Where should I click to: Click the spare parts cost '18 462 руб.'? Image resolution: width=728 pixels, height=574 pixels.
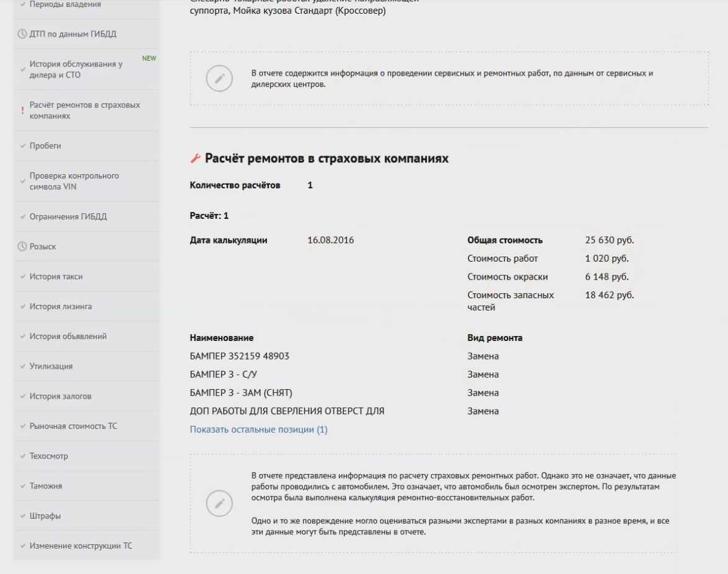(x=609, y=295)
